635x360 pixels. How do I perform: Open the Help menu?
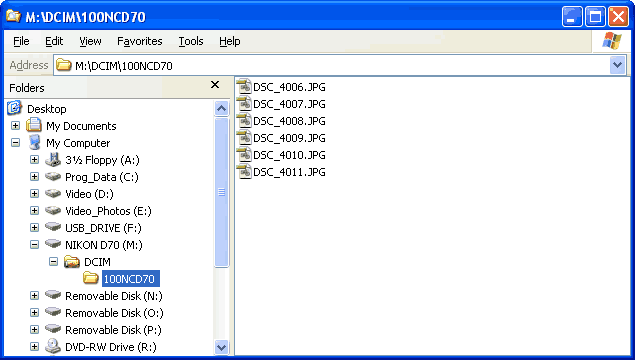pyautogui.click(x=230, y=41)
